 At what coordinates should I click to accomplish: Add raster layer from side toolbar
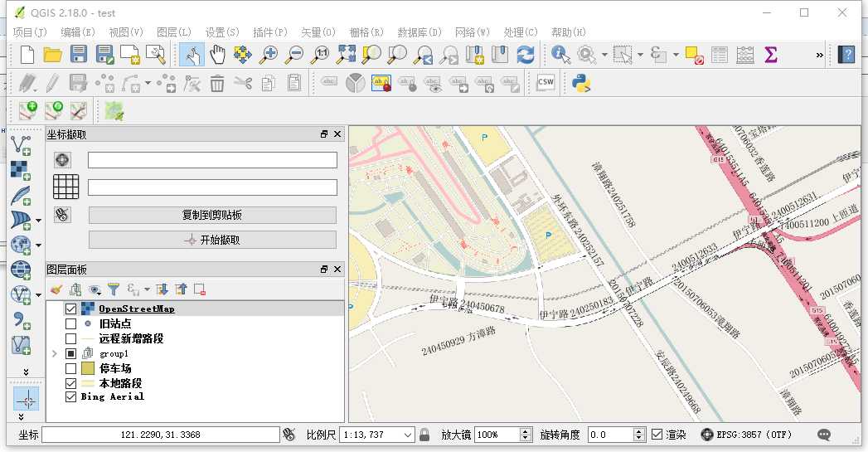click(x=21, y=170)
